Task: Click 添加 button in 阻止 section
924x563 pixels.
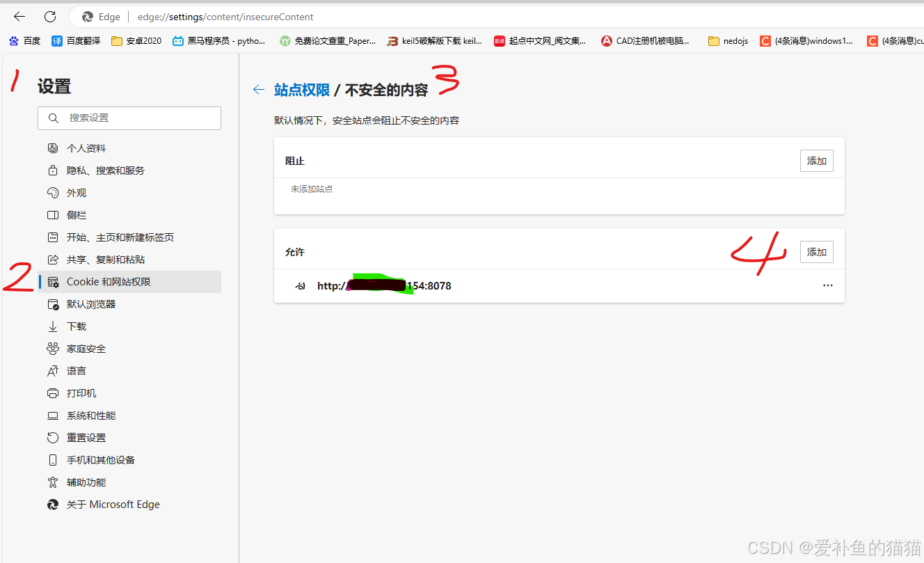Action: pyautogui.click(x=817, y=161)
